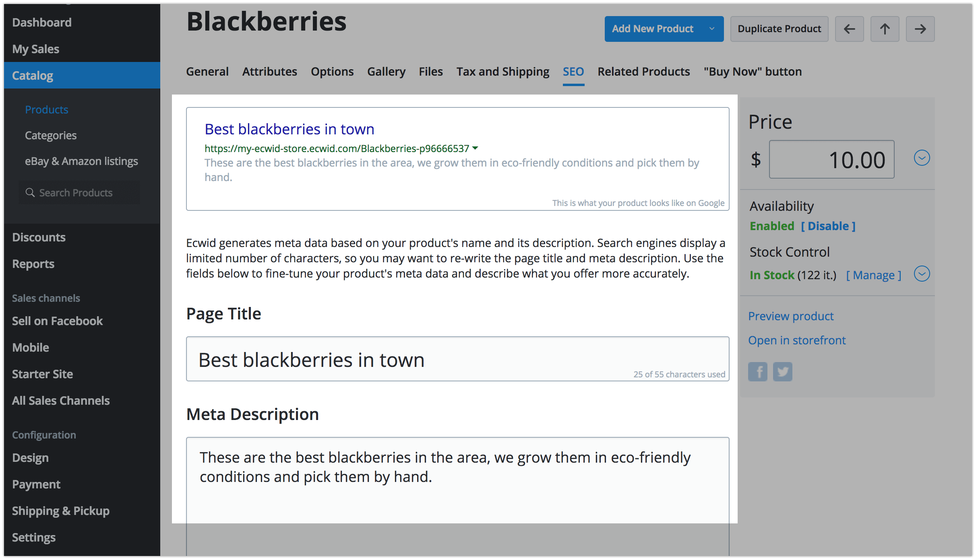Disable product availability
This screenshot has width=976, height=560.
click(x=828, y=226)
